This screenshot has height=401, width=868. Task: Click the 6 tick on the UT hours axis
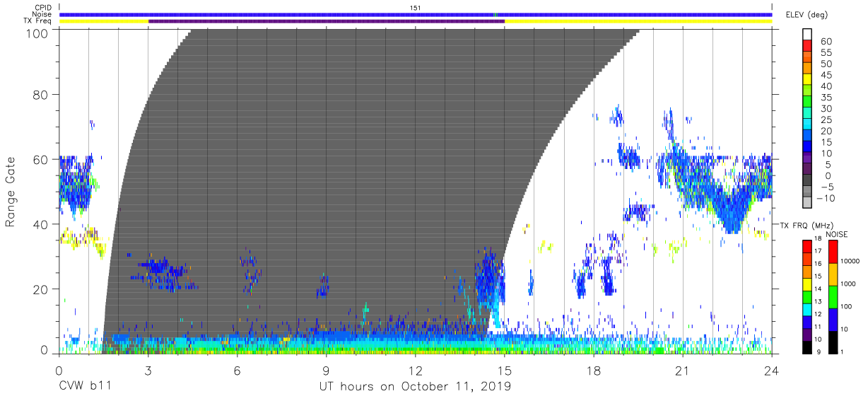(237, 370)
